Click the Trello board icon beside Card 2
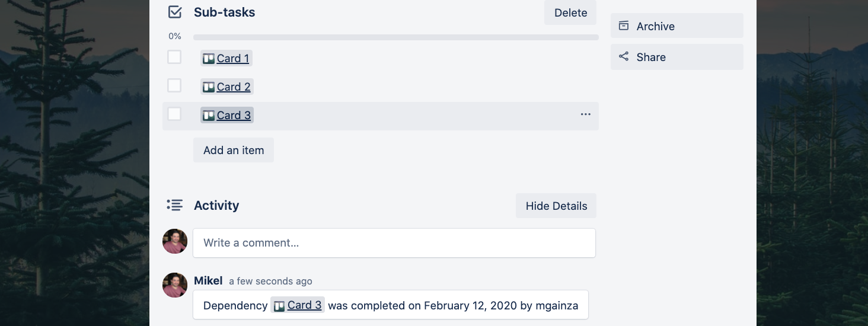Viewport: 868px width, 326px height. tap(209, 87)
